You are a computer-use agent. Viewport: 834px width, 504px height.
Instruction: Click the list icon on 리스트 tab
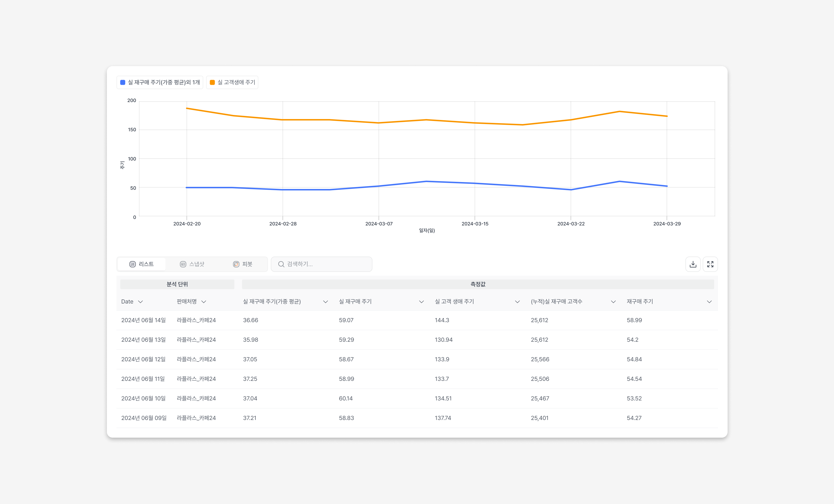click(132, 264)
